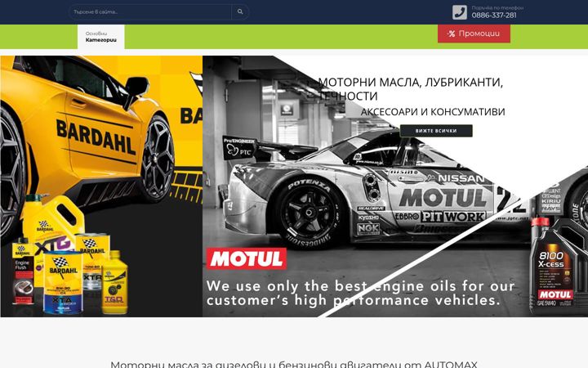This screenshot has height=368, width=588.
Task: Open the Промоции promotions button
Action: 474,34
